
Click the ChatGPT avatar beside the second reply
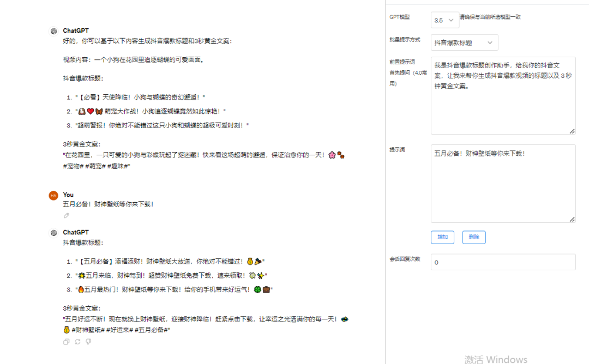click(53, 232)
